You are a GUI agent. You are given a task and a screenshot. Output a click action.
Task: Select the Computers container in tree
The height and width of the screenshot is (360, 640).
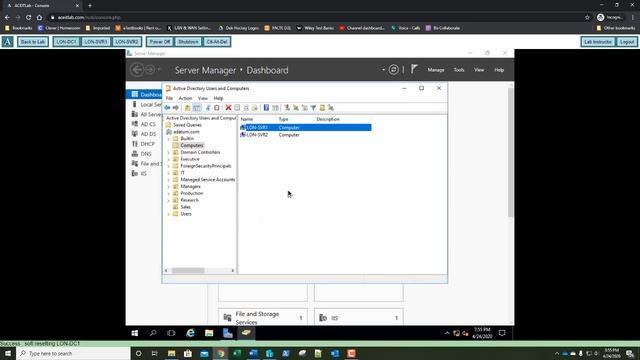(x=191, y=145)
